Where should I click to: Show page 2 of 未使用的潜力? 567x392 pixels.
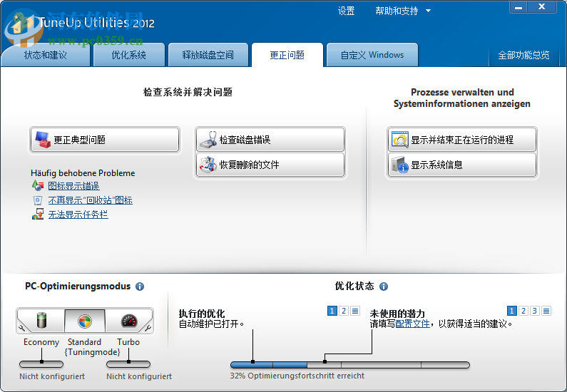point(523,311)
